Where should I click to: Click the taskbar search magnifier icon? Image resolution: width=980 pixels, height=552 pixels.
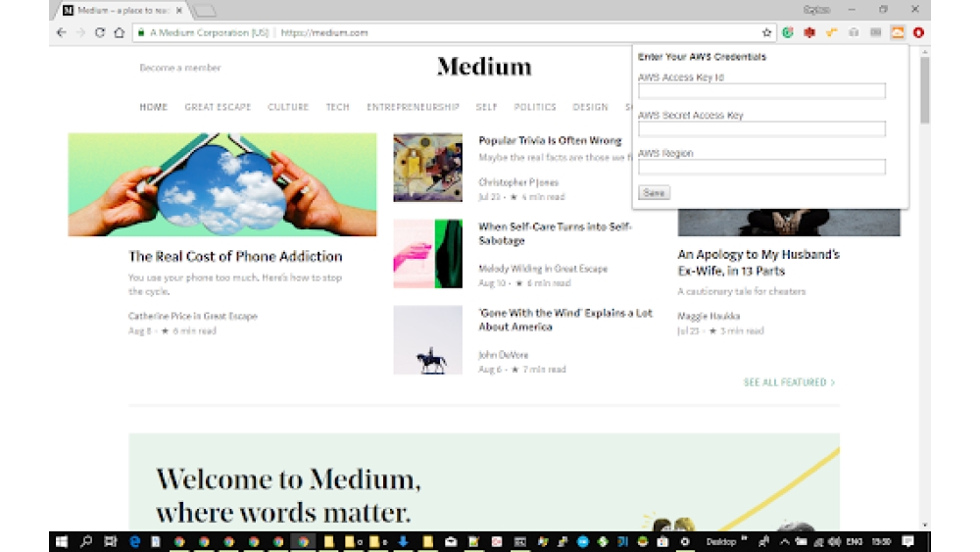[86, 541]
